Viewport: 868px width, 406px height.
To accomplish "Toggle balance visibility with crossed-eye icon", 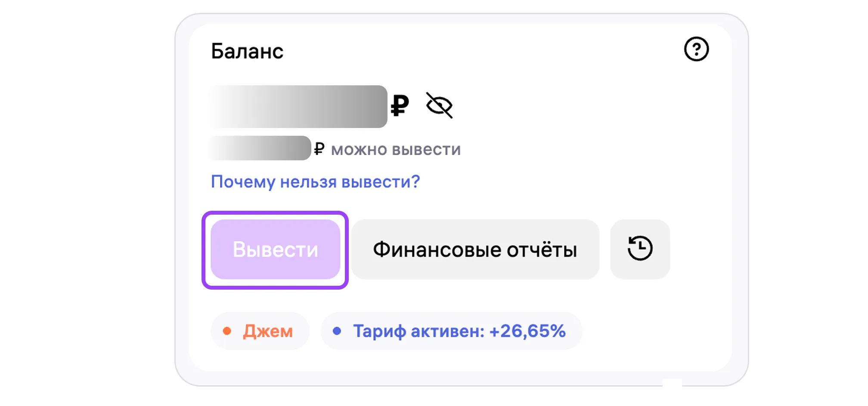I will (439, 105).
